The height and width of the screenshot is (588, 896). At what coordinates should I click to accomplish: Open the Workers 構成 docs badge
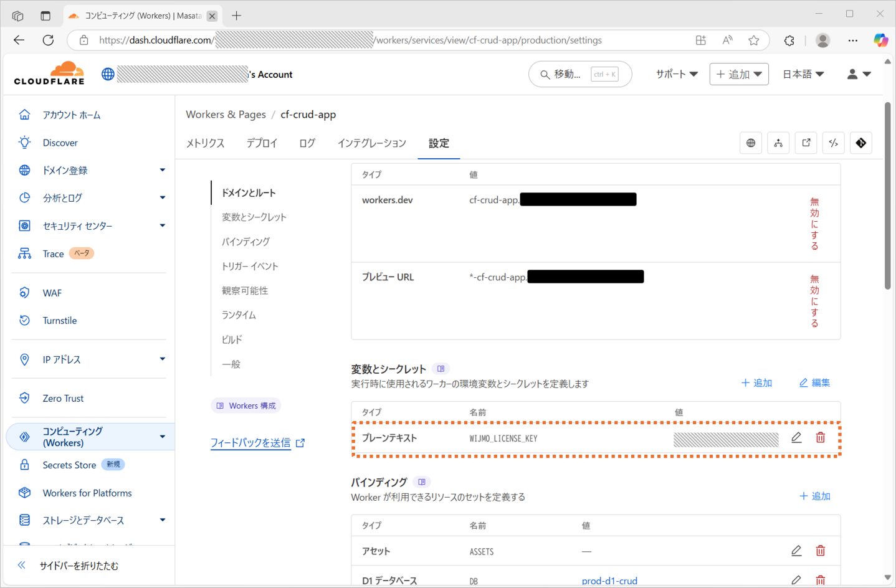(x=246, y=405)
